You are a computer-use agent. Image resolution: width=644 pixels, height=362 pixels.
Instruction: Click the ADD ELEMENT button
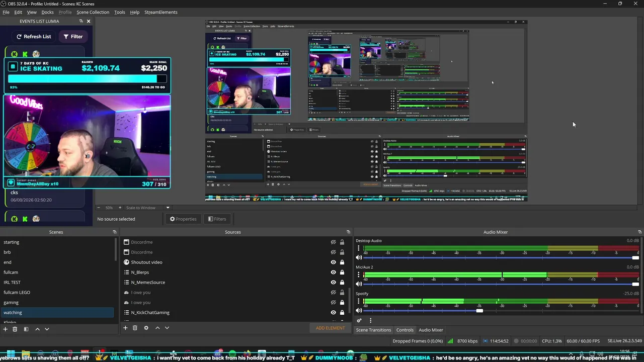(330, 328)
